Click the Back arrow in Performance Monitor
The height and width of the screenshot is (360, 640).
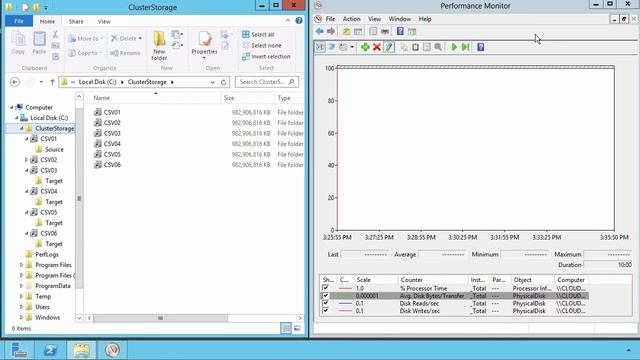tap(320, 31)
